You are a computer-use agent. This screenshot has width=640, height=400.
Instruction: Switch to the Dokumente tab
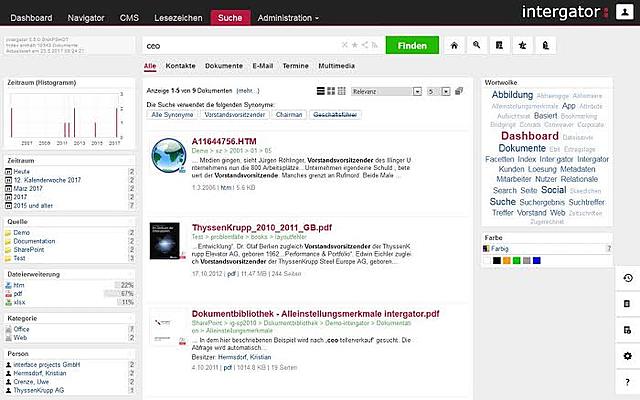(x=224, y=66)
